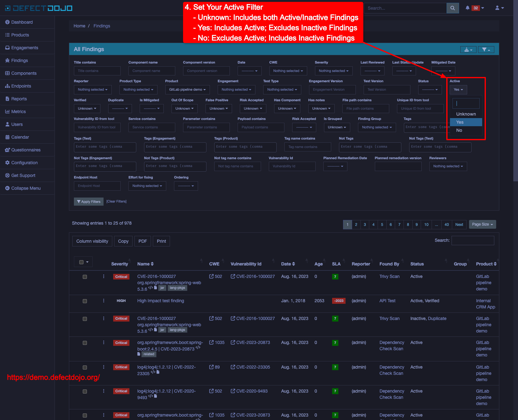Toggle the filter panel funnel button

point(486,50)
